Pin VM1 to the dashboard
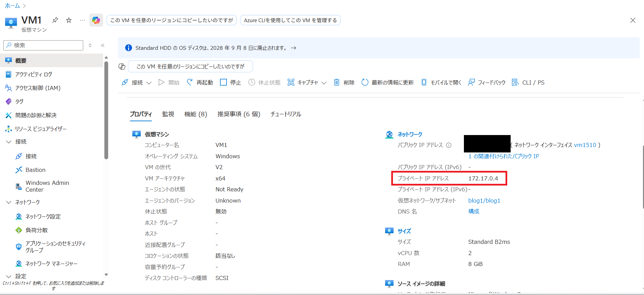Image resolution: width=644 pixels, height=295 pixels. coord(55,20)
